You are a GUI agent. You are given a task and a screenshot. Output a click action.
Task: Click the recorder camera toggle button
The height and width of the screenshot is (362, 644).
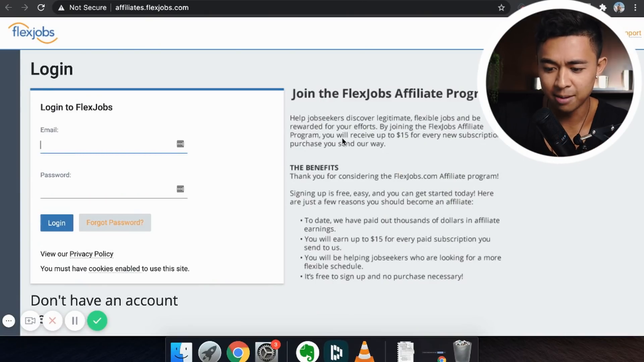click(x=30, y=321)
